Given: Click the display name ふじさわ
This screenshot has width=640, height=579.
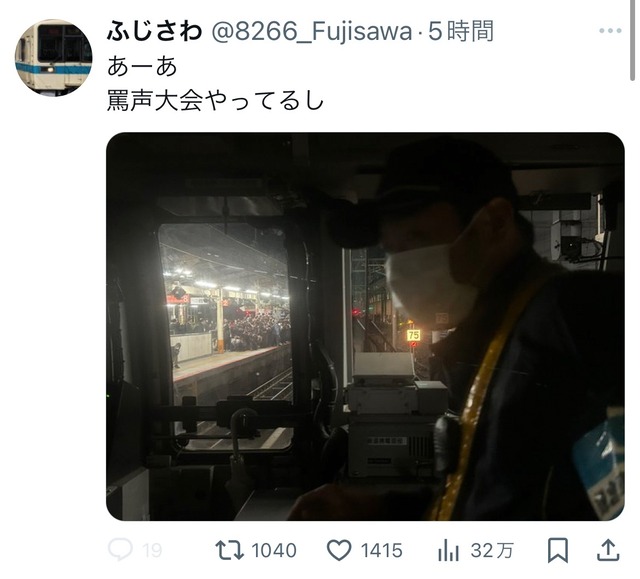Looking at the screenshot, I should pos(155,31).
